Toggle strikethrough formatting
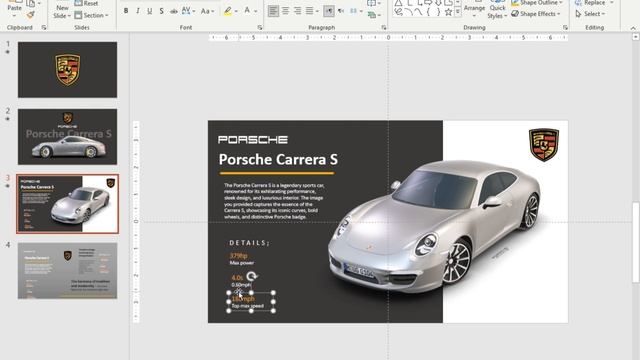640x360 pixels. pyautogui.click(x=173, y=11)
